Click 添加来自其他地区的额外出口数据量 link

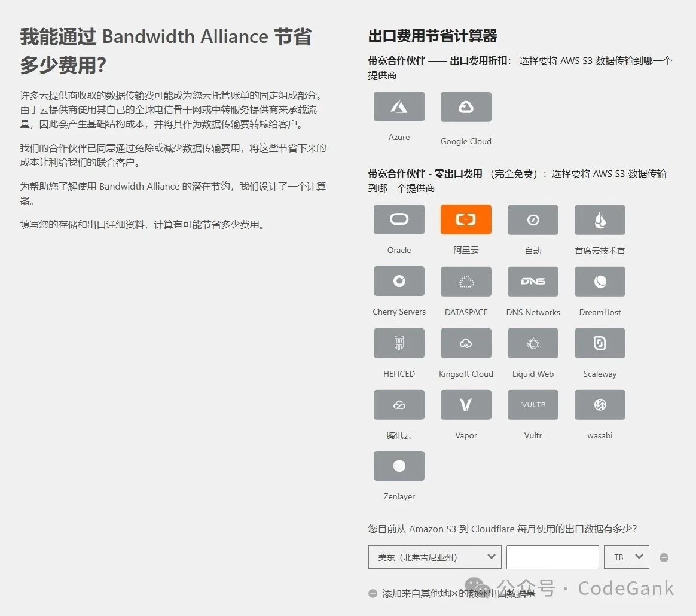[459, 594]
